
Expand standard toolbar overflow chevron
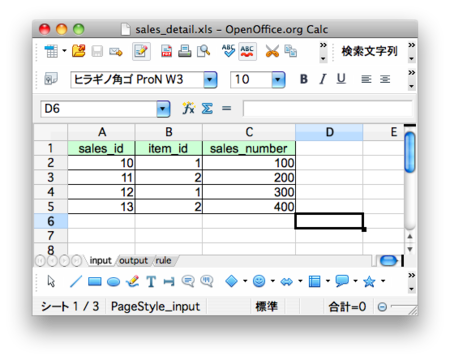click(323, 45)
